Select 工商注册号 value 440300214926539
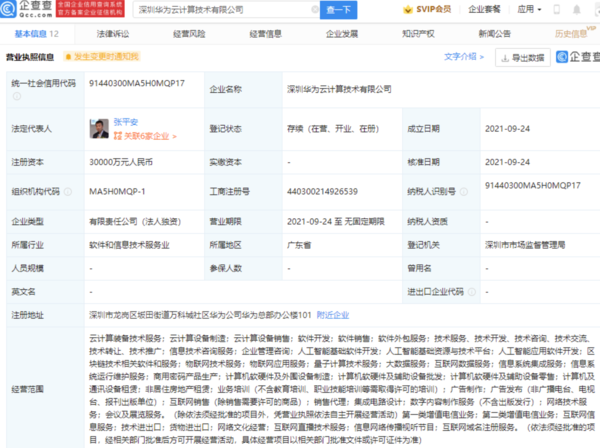Screen dimensions: 600x448 [322, 192]
